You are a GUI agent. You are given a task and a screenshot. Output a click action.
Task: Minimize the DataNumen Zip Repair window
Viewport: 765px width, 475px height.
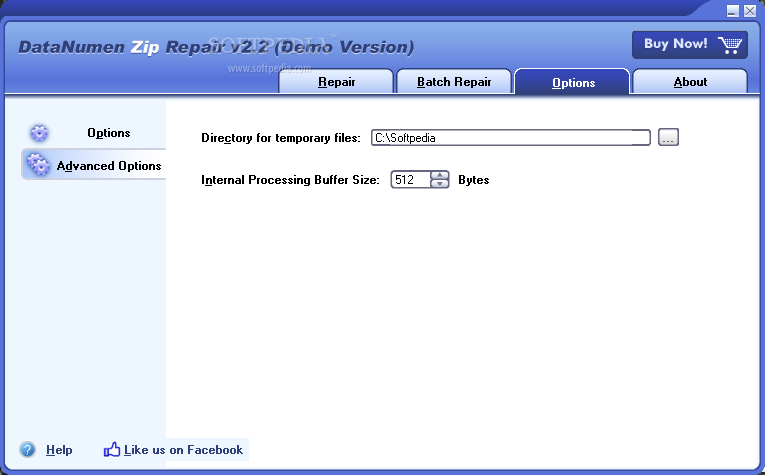click(733, 11)
